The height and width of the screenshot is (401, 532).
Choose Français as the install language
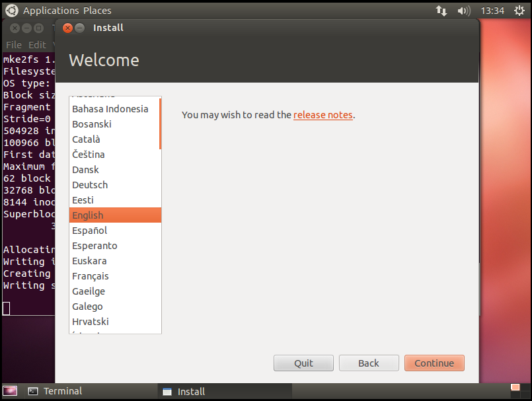click(x=91, y=276)
